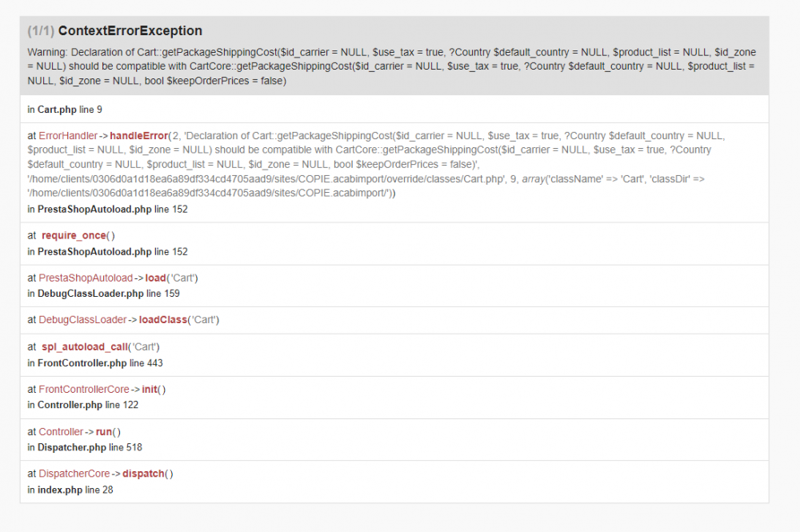This screenshot has height=532, width=800.
Task: Click the 'Warning: Declaration of Cart::getPackageShippingCost' message
Action: [x=392, y=66]
